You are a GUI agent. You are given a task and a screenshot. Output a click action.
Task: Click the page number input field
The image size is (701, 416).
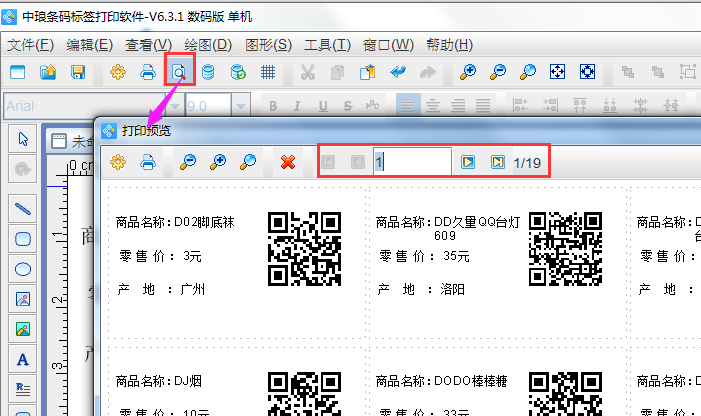(x=411, y=161)
